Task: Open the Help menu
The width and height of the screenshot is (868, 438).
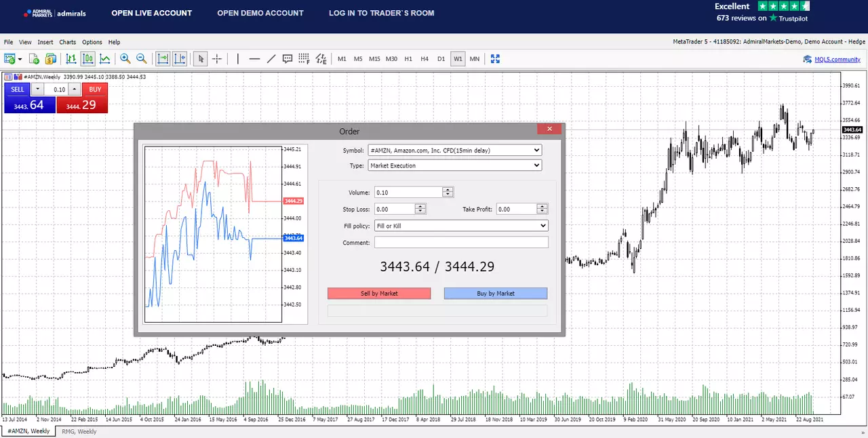Action: tap(114, 42)
